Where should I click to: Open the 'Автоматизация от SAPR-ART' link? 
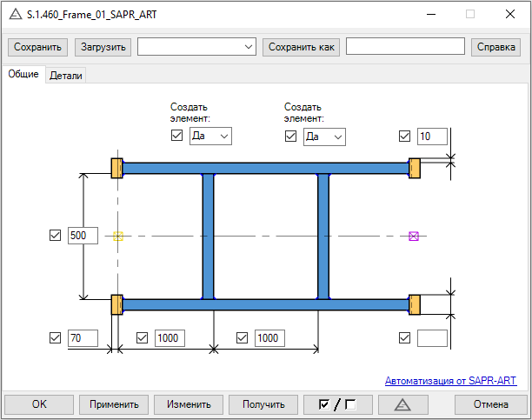click(x=450, y=381)
